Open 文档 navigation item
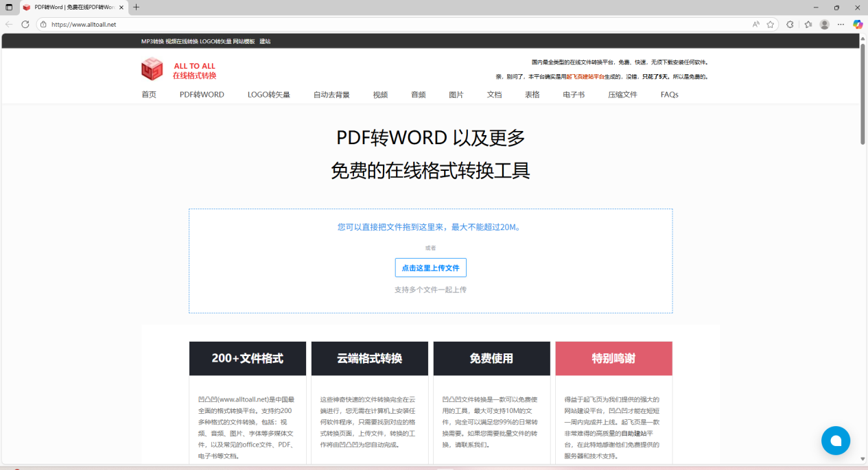Image resolution: width=868 pixels, height=470 pixels. pos(494,95)
